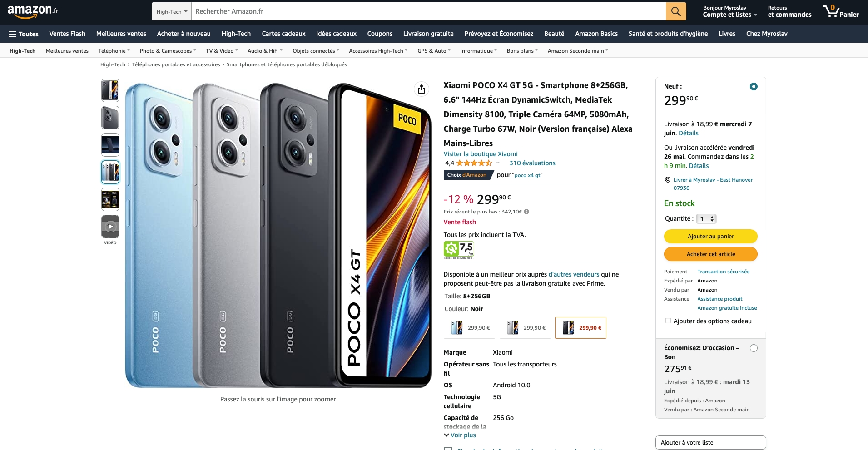Play the product video thumbnail
The width and height of the screenshot is (868, 450).
[x=110, y=227]
